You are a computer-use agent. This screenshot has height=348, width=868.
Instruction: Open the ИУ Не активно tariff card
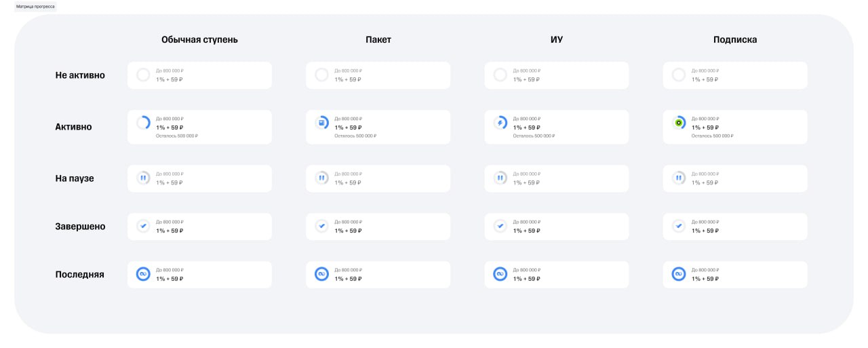(x=557, y=75)
